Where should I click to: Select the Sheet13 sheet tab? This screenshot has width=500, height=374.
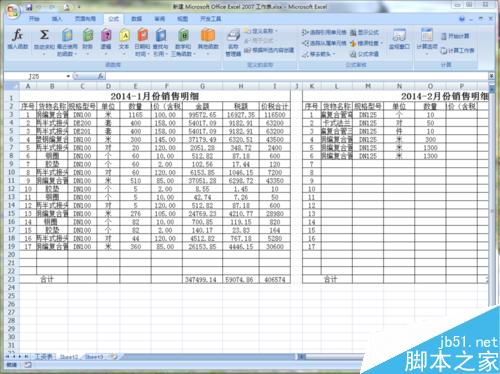(94, 357)
